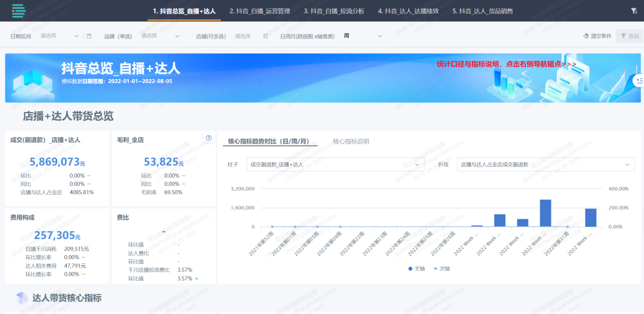Screen dimensions: 644x314
Task: Click the list-select icon in 店铺 field
Action: pyautogui.click(x=265, y=36)
